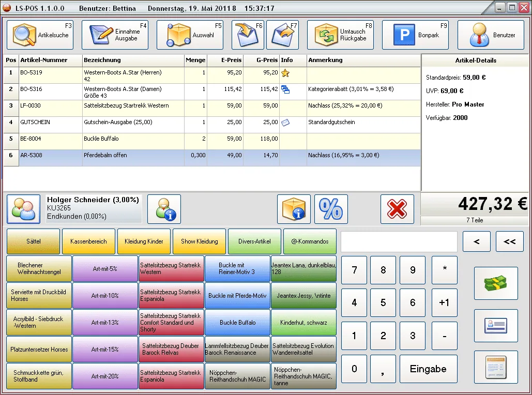Add Nöppchen-Reithandschuh MAGIC, tanne

coord(303,376)
